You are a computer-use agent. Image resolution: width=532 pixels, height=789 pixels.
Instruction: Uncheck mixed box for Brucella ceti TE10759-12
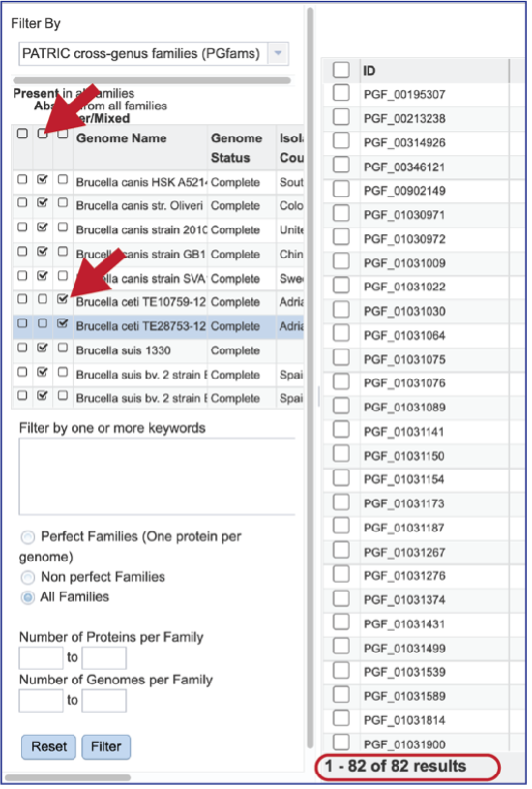[62, 299]
